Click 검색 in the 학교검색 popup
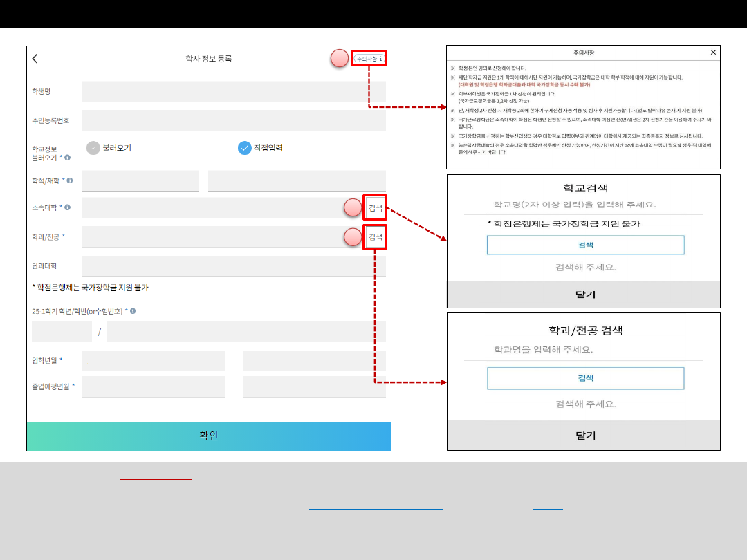 pos(585,245)
